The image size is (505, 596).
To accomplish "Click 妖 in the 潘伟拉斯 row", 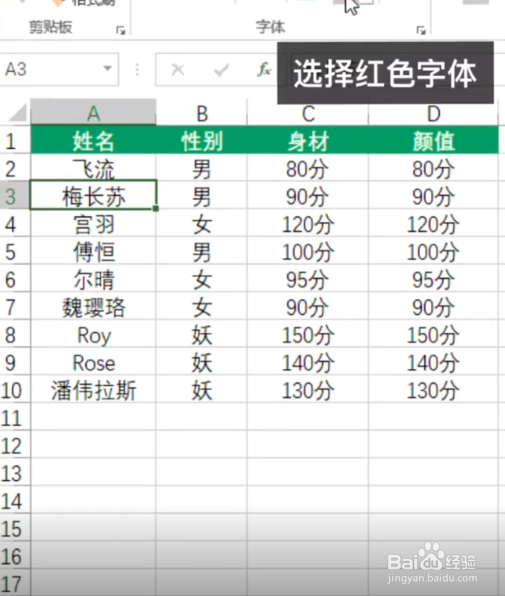I will (201, 390).
